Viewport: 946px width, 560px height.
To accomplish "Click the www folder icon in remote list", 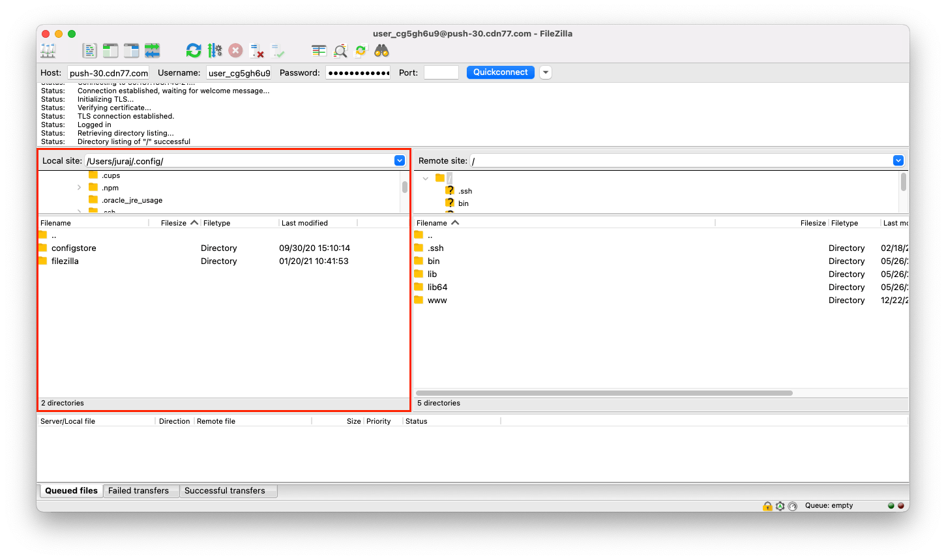I will click(419, 300).
